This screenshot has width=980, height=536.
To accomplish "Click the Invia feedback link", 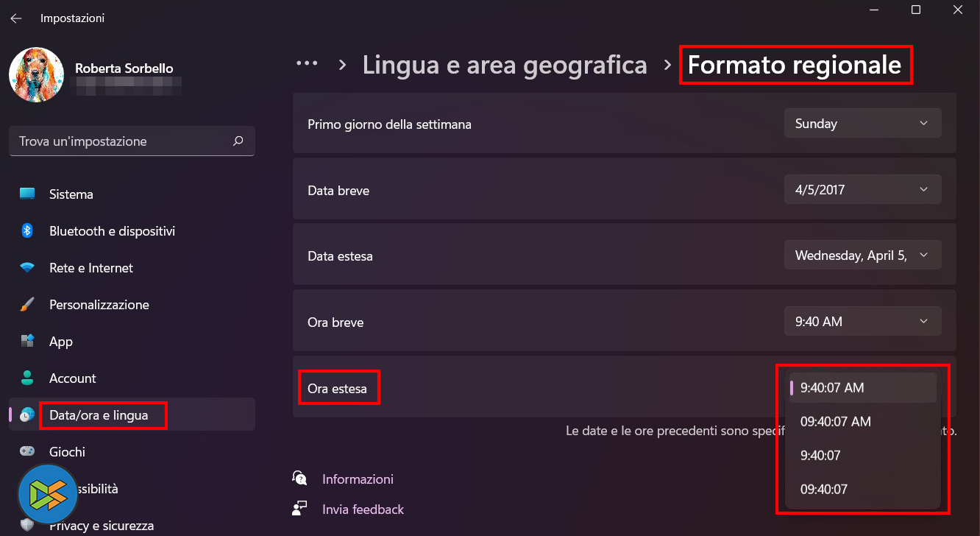I will tap(363, 509).
